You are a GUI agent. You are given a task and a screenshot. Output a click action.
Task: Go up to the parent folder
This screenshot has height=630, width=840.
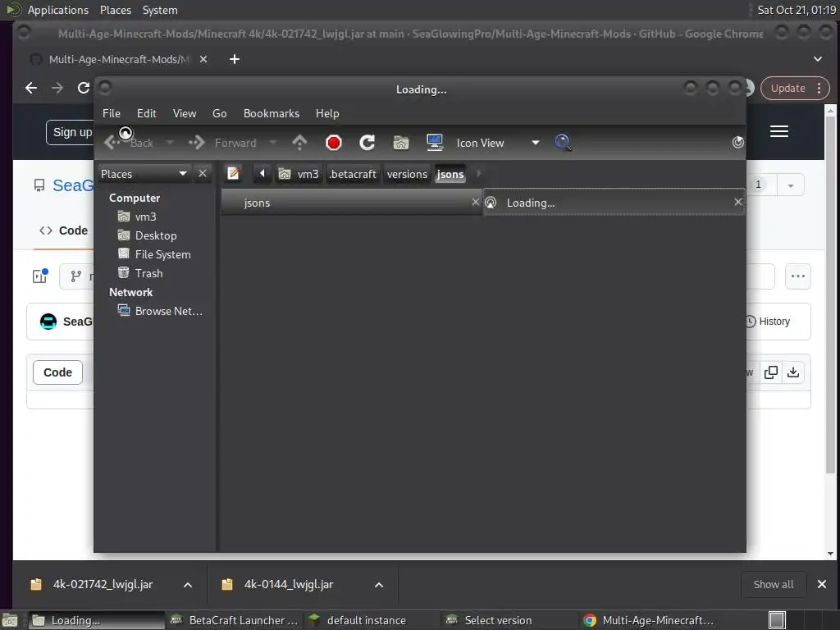[x=299, y=143]
